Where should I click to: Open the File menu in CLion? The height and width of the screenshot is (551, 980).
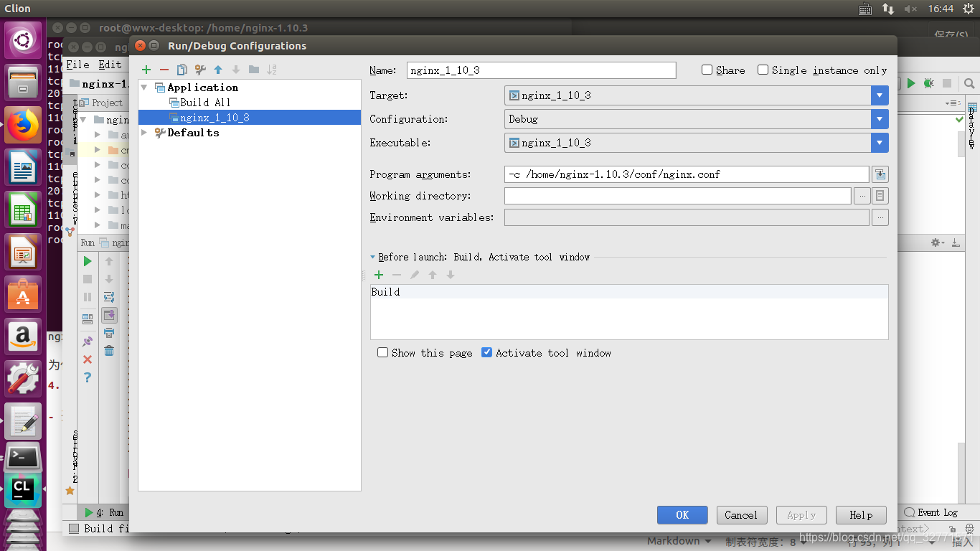point(77,65)
